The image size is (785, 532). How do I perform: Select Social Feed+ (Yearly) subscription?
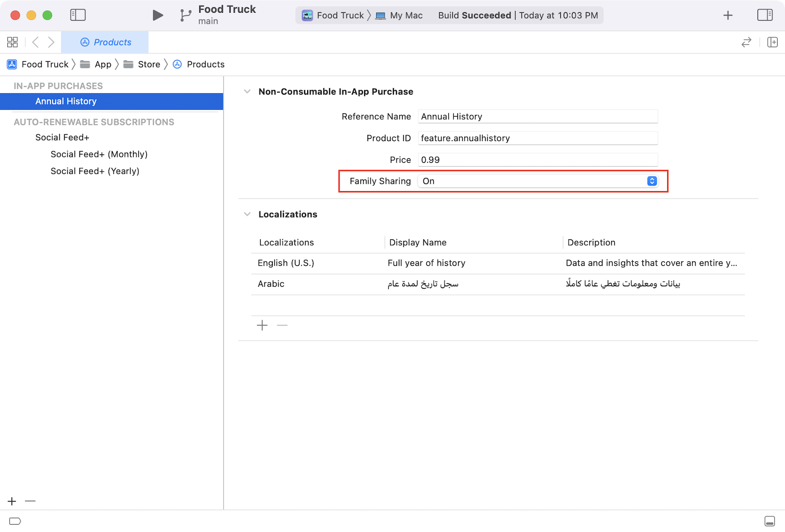click(x=95, y=171)
